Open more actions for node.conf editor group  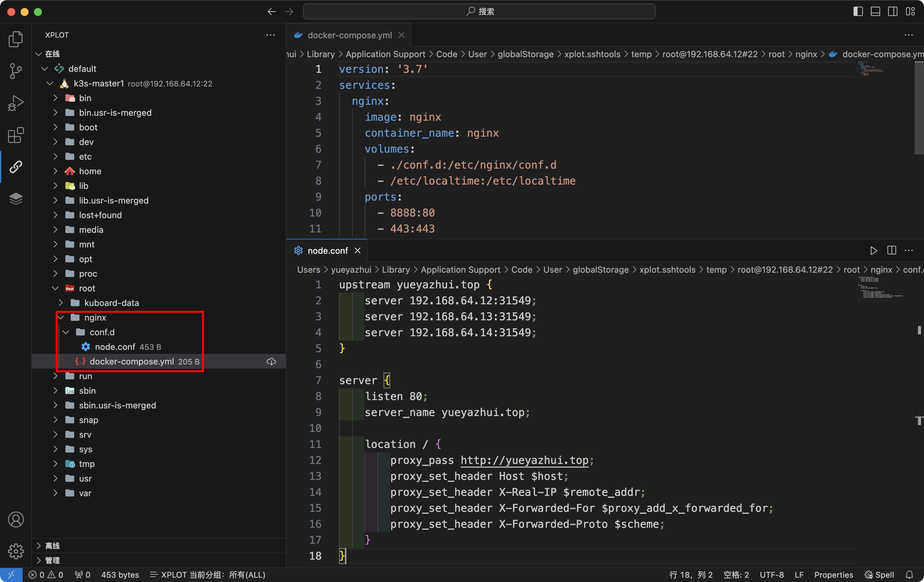pyautogui.click(x=909, y=251)
